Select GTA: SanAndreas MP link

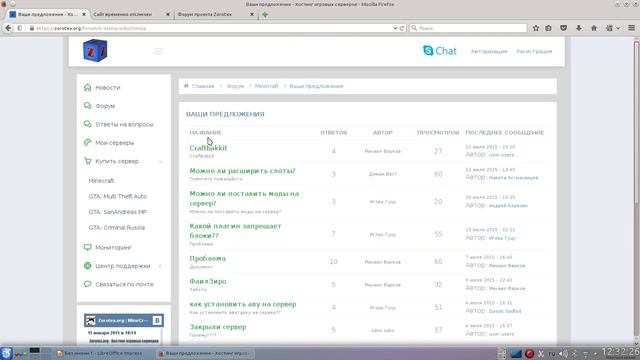click(x=117, y=212)
